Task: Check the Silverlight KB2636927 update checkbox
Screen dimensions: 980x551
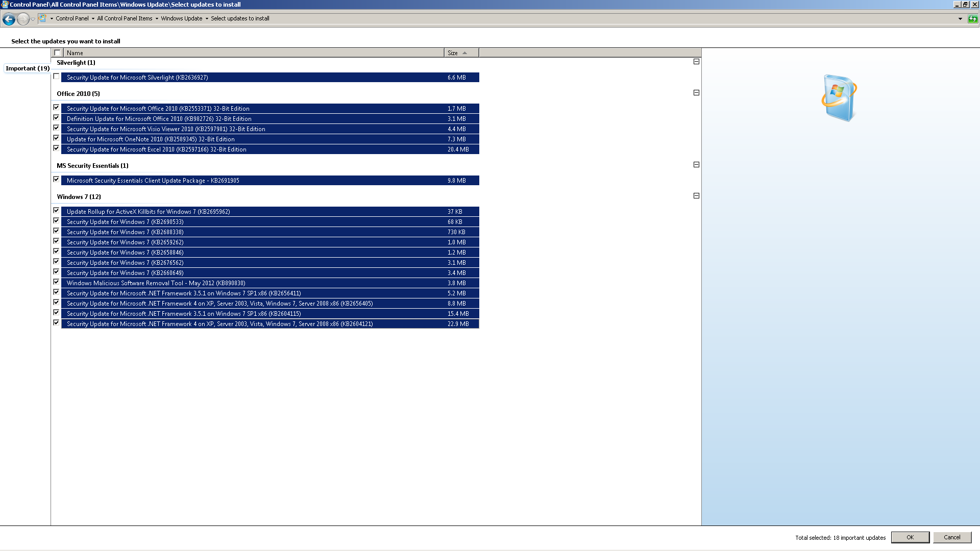Action: [57, 77]
